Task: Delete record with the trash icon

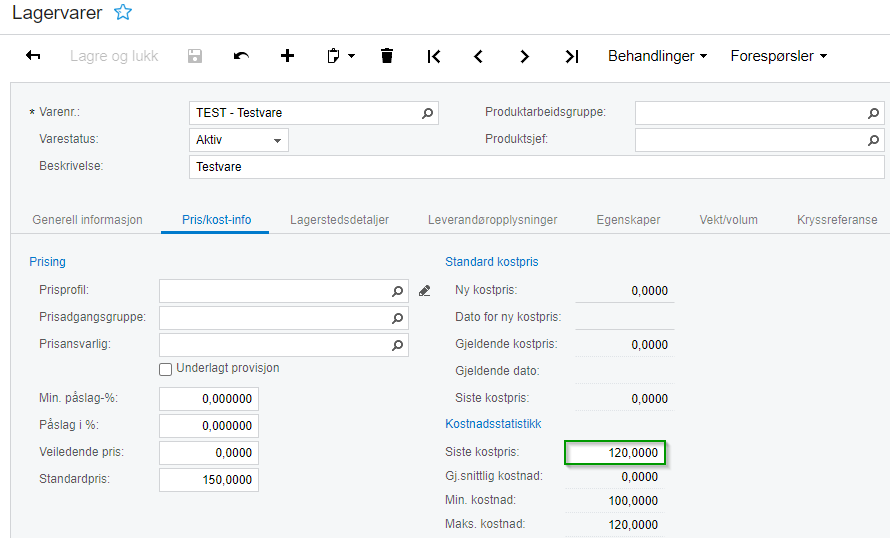Action: pyautogui.click(x=387, y=56)
